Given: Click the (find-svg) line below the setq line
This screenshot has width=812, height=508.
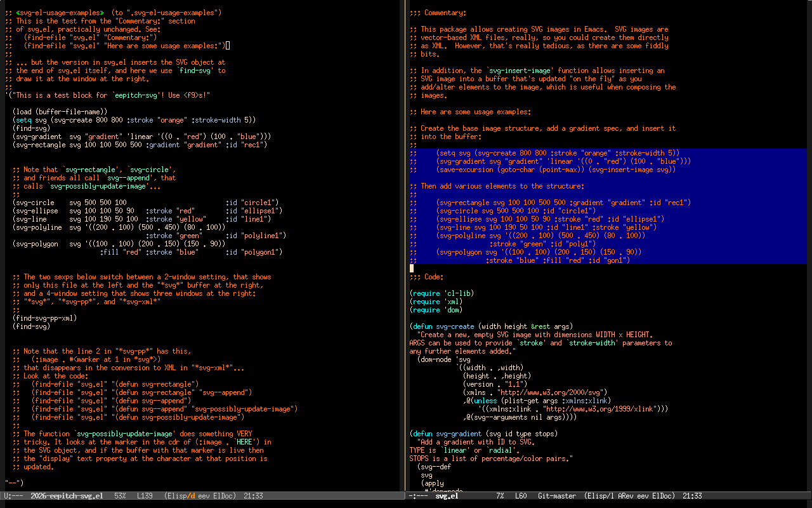Looking at the screenshot, I should pos(30,128).
